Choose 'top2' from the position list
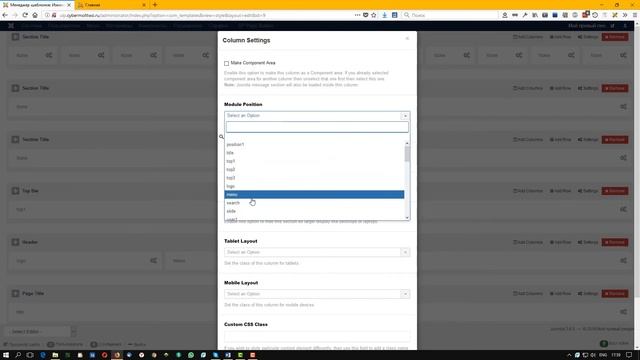The height and width of the screenshot is (360, 640). (314, 169)
